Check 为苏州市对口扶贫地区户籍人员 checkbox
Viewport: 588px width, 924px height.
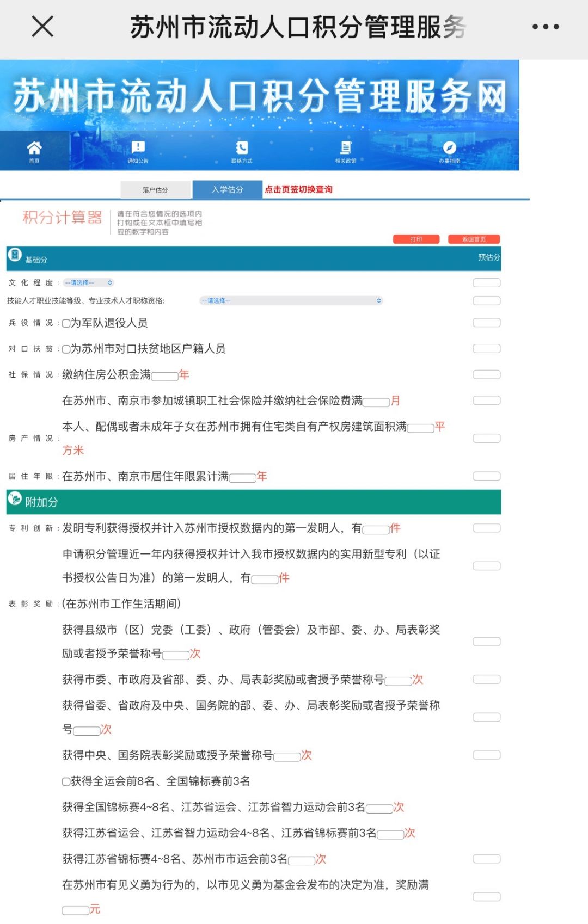tap(66, 349)
